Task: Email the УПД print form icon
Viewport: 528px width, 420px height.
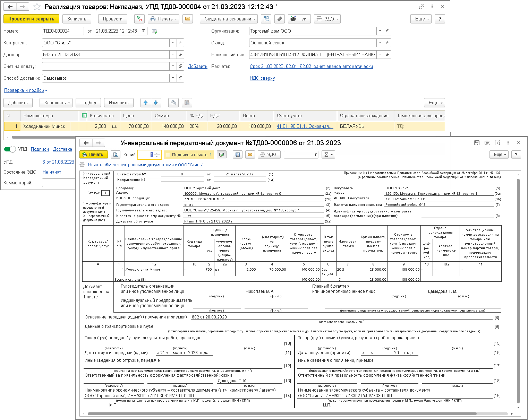Action: coord(250,155)
